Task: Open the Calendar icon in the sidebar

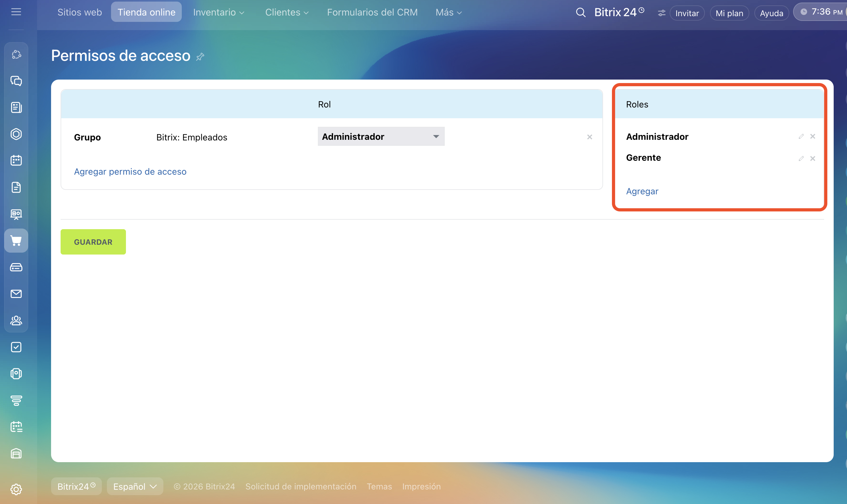Action: coord(16,160)
